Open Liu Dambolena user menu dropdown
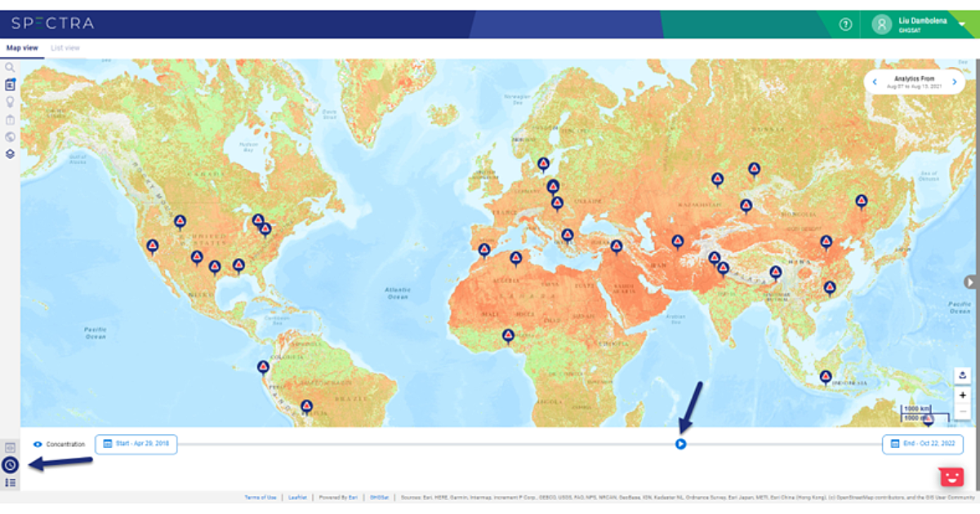This screenshot has width=980, height=514. (x=960, y=24)
